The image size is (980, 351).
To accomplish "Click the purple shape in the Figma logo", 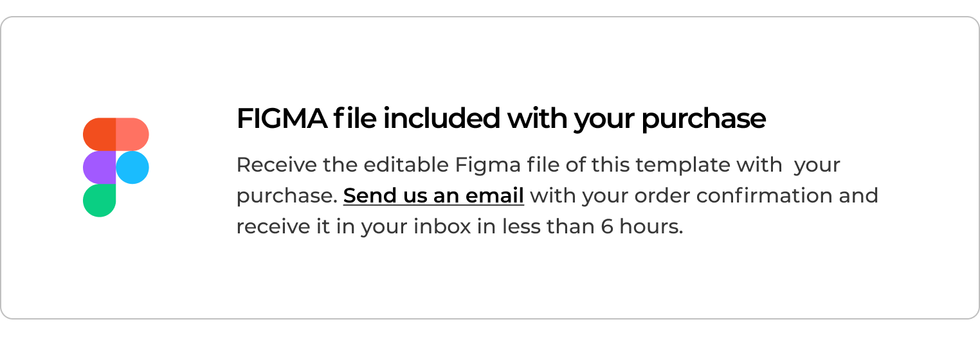I will (99, 167).
